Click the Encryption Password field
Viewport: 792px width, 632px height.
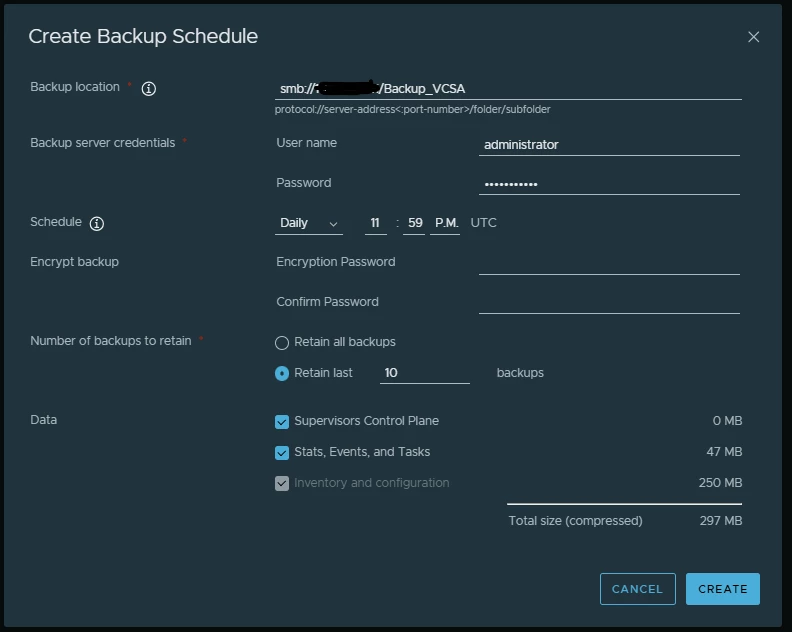(x=608, y=263)
